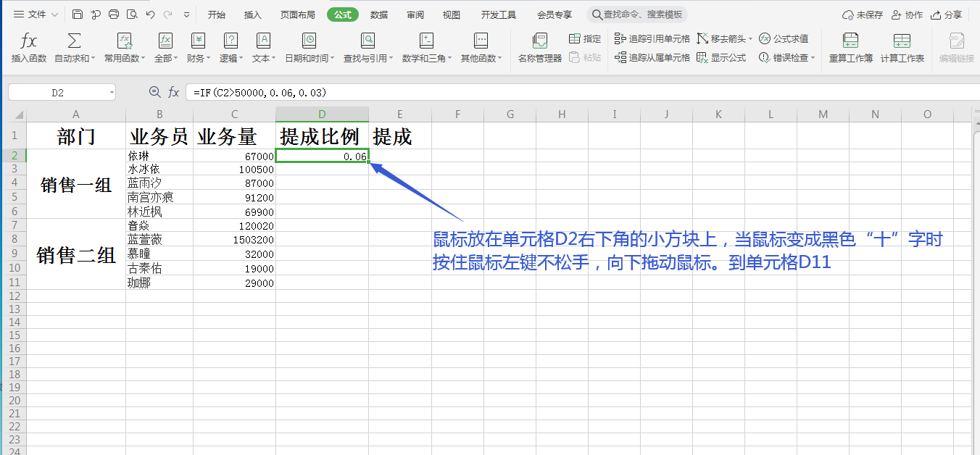
Task: Switch to the Review (审阅) tab
Action: tap(415, 14)
